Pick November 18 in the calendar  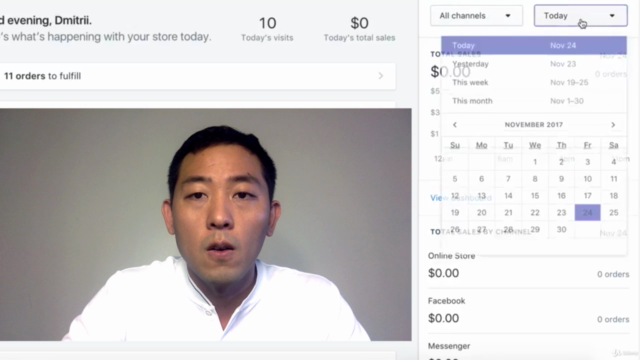613,196
